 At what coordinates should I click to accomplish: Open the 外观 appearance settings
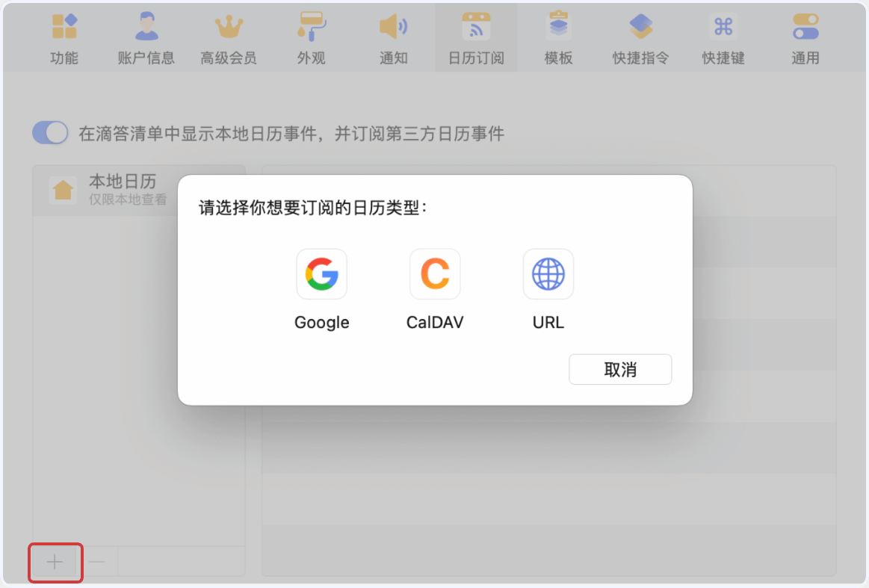[x=311, y=37]
